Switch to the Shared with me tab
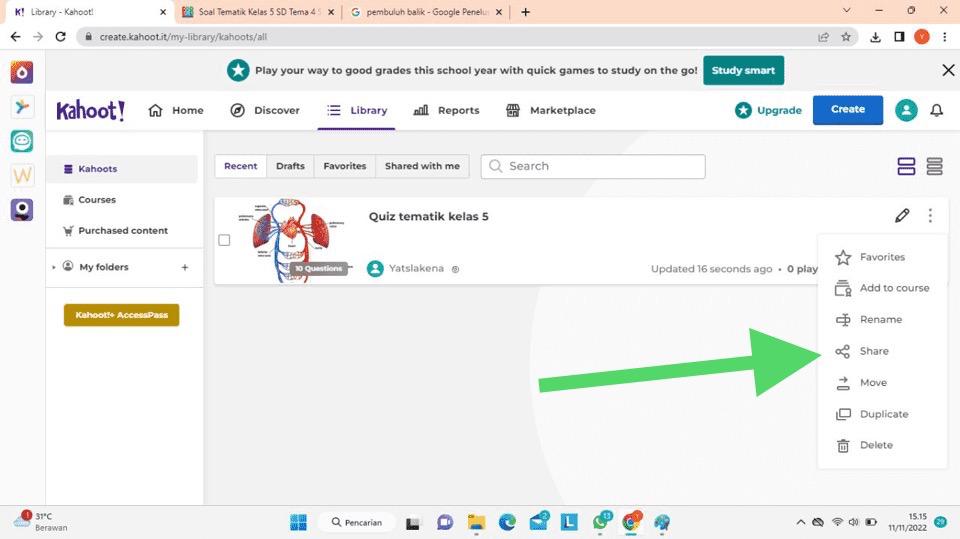960x539 pixels. (x=422, y=166)
